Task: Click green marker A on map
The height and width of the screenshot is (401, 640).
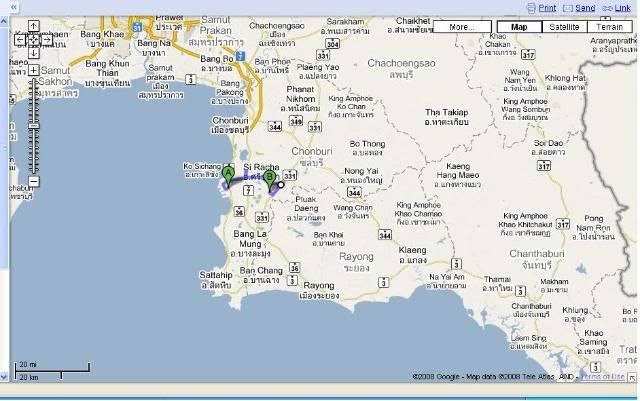Action: pyautogui.click(x=229, y=177)
